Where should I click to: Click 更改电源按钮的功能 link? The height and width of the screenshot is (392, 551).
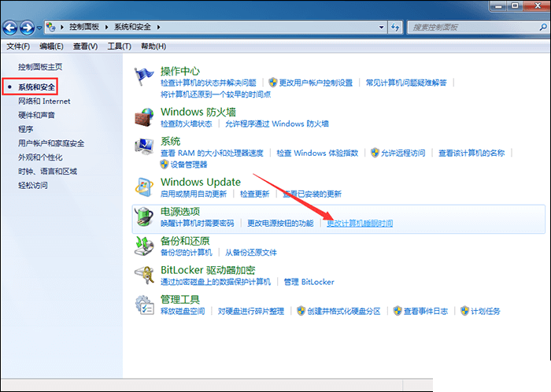pyautogui.click(x=280, y=224)
